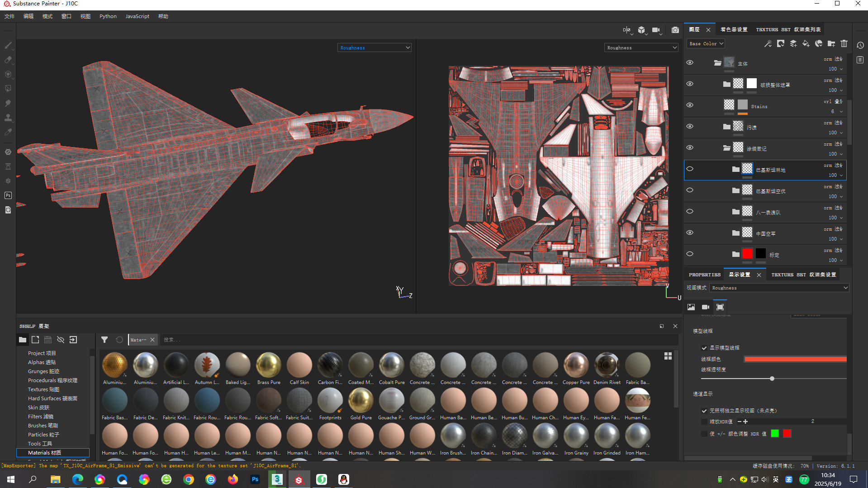Screen dimensions: 868x488
Task: Click the add mask icon in layers toolbar
Action: [781, 43]
